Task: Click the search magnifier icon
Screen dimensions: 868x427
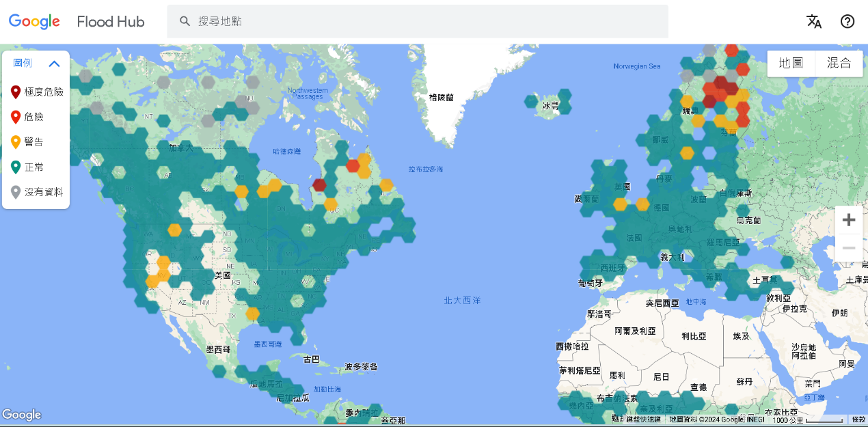Action: pos(185,21)
